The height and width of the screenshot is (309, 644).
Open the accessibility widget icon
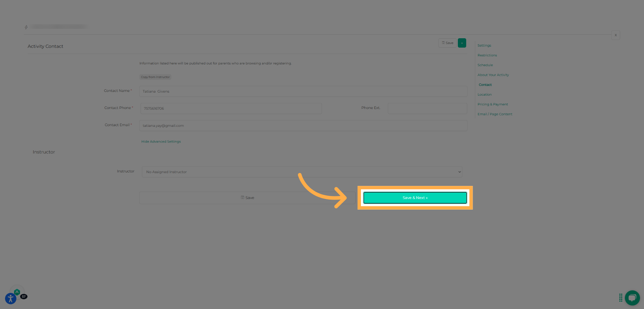[x=10, y=298]
